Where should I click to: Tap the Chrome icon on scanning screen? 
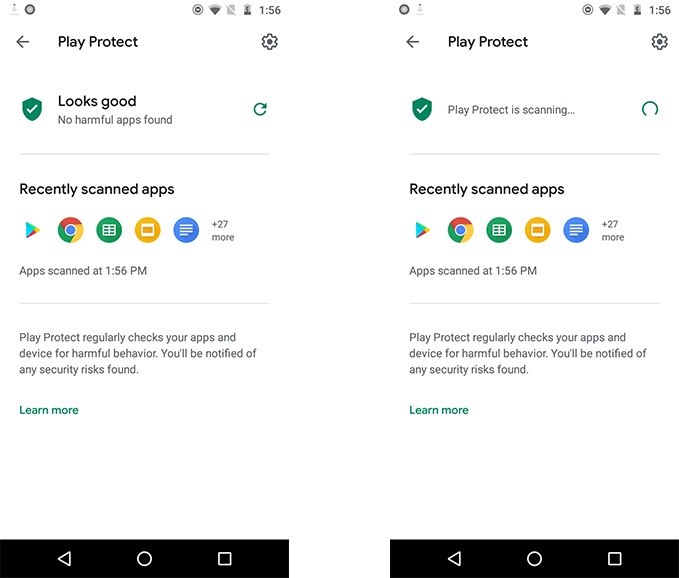[460, 230]
